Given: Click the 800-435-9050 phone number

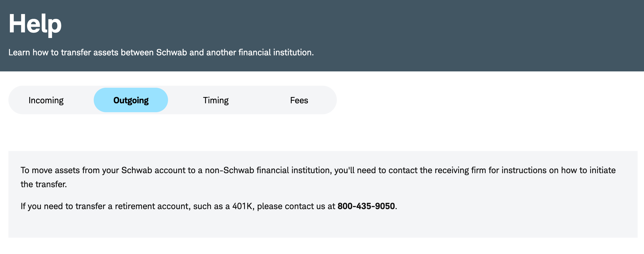Looking at the screenshot, I should (366, 206).
